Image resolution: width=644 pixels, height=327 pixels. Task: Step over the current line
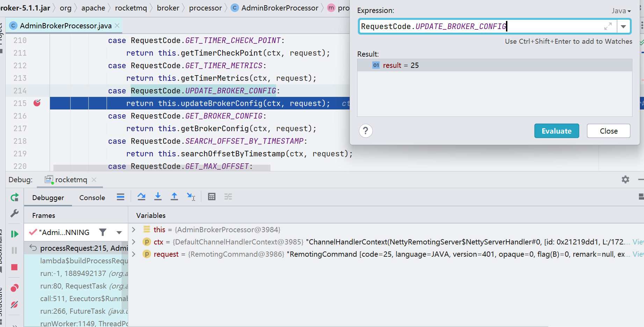pyautogui.click(x=142, y=197)
